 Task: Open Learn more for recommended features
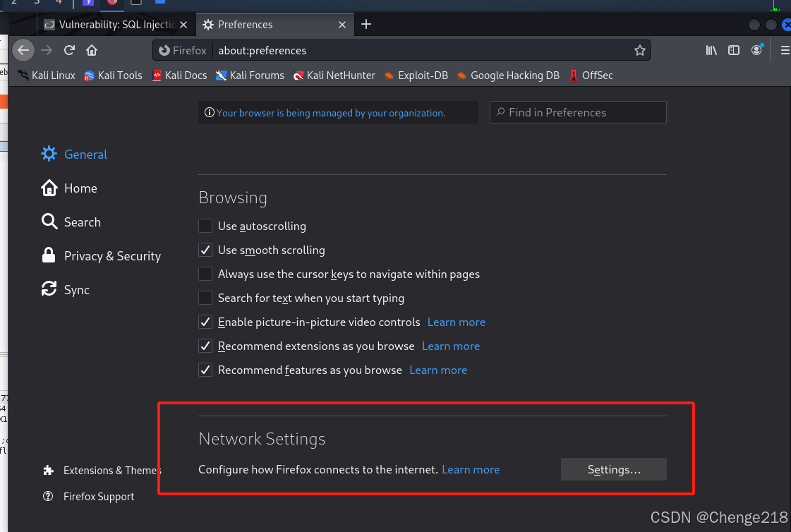click(x=438, y=370)
